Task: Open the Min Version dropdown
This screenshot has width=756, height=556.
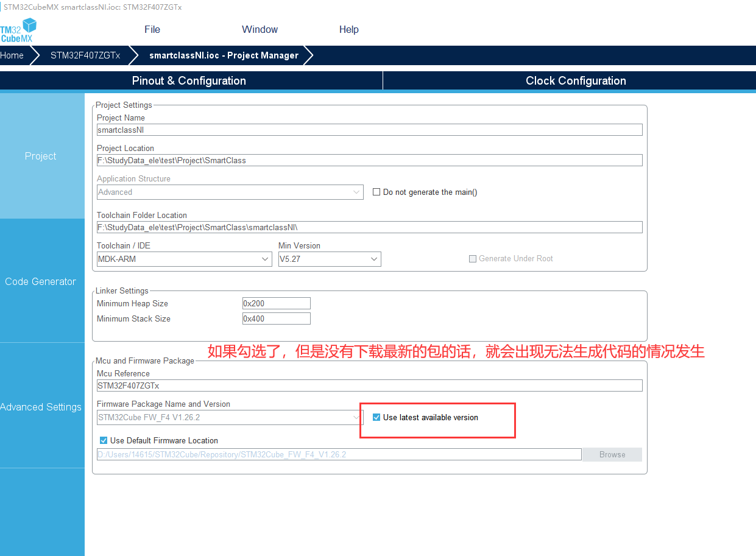Action: pyautogui.click(x=330, y=259)
